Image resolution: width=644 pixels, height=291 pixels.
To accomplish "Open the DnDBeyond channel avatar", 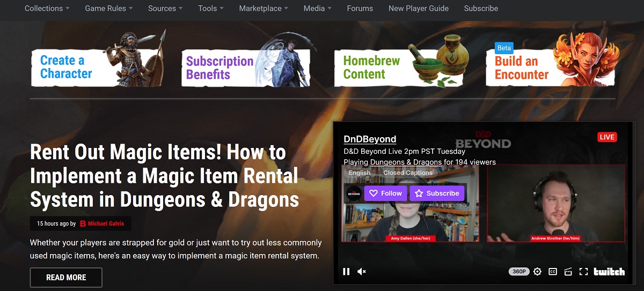I will [354, 193].
